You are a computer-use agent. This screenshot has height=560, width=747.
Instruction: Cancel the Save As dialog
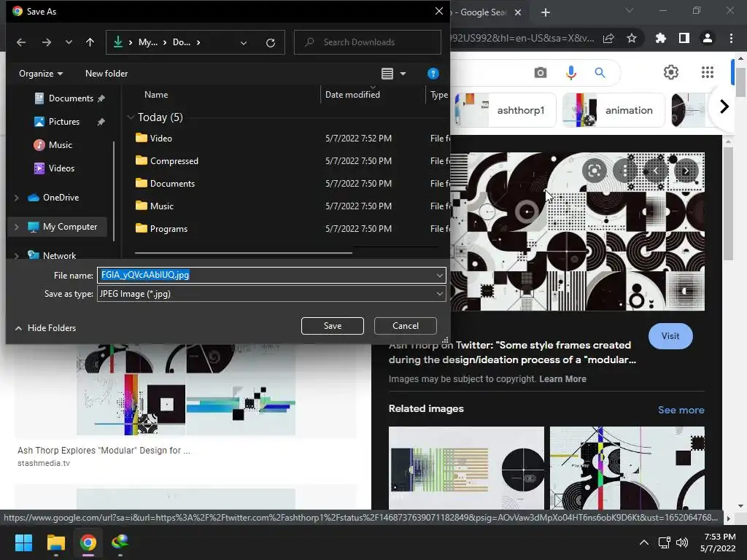(406, 326)
